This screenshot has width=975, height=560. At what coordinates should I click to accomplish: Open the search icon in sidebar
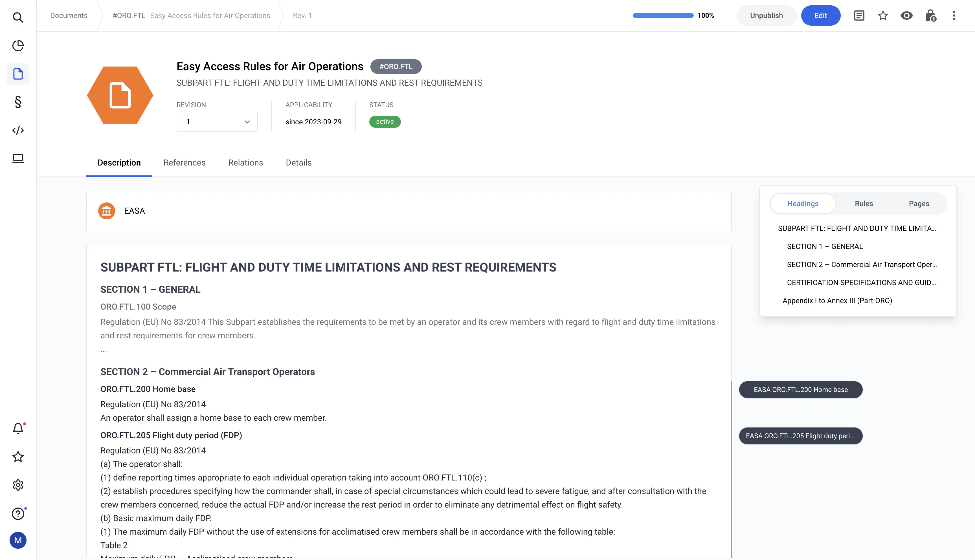point(18,17)
